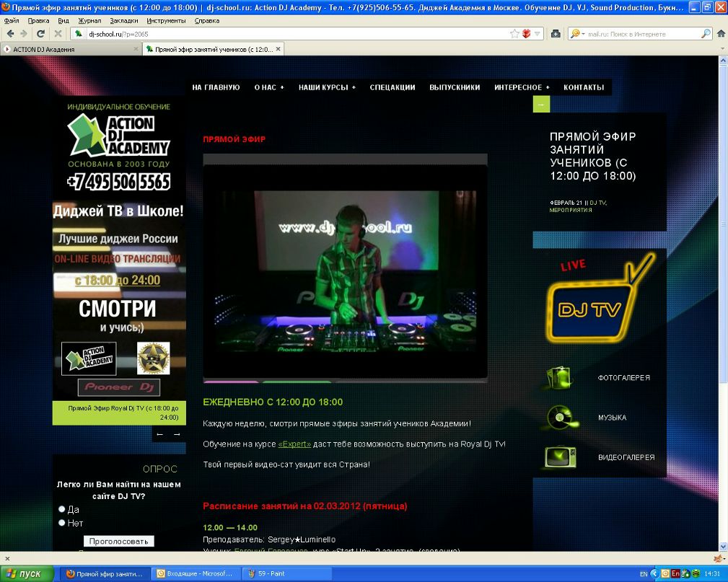Expand the О НАС navigation menu
The width and height of the screenshot is (728, 582).
click(269, 87)
